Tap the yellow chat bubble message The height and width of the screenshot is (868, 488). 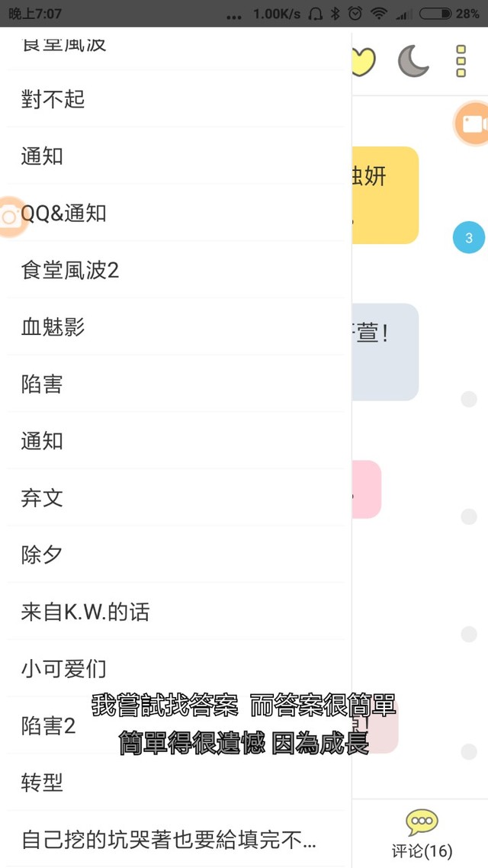coord(385,195)
